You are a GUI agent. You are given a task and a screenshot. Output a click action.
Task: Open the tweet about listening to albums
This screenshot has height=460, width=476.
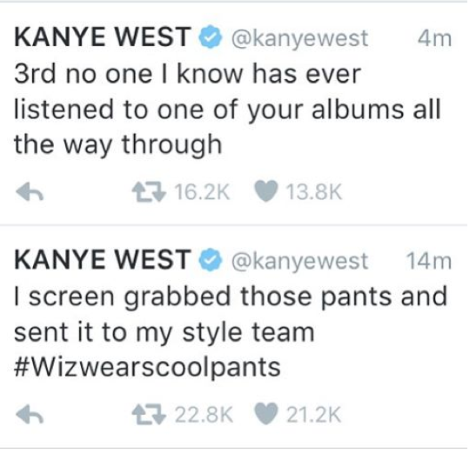[227, 110]
